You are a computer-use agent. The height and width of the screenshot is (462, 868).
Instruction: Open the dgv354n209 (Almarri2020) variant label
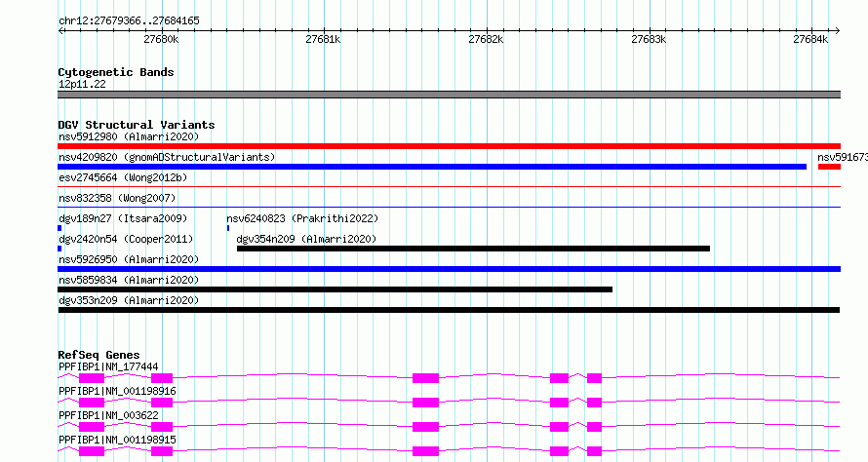(306, 239)
